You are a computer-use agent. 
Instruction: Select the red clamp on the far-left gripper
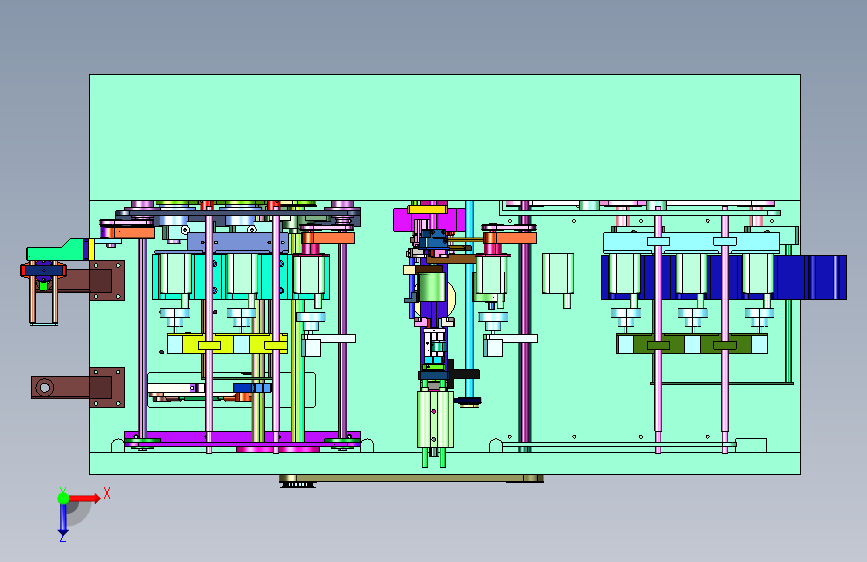[x=43, y=270]
